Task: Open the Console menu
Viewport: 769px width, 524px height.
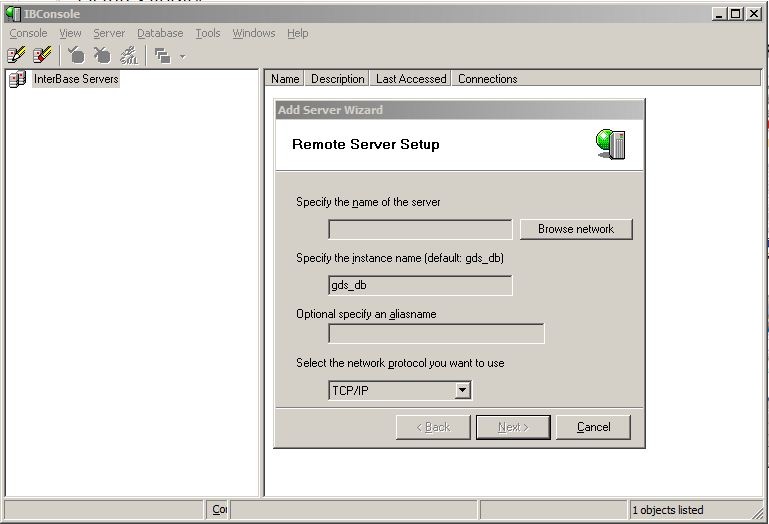Action: pos(28,33)
